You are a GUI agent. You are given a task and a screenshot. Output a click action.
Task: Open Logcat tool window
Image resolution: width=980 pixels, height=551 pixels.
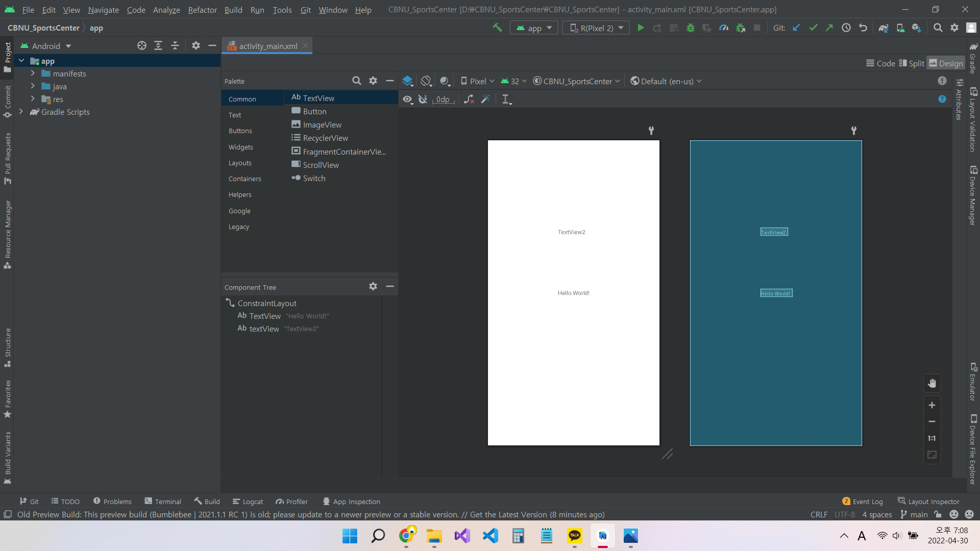(248, 502)
